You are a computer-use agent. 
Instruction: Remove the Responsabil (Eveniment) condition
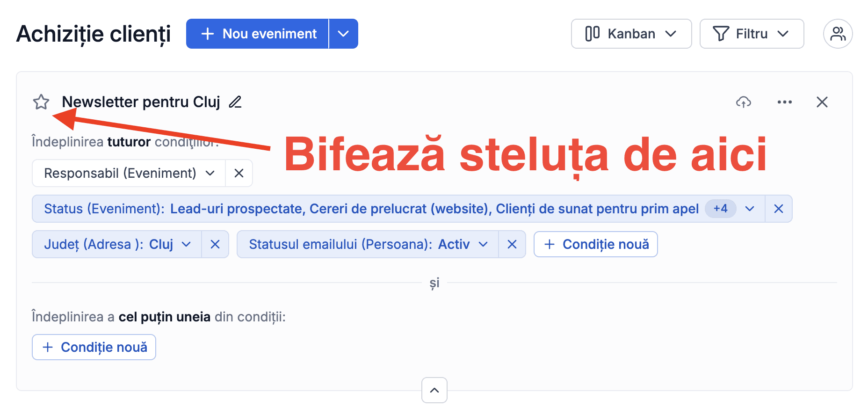pos(239,173)
